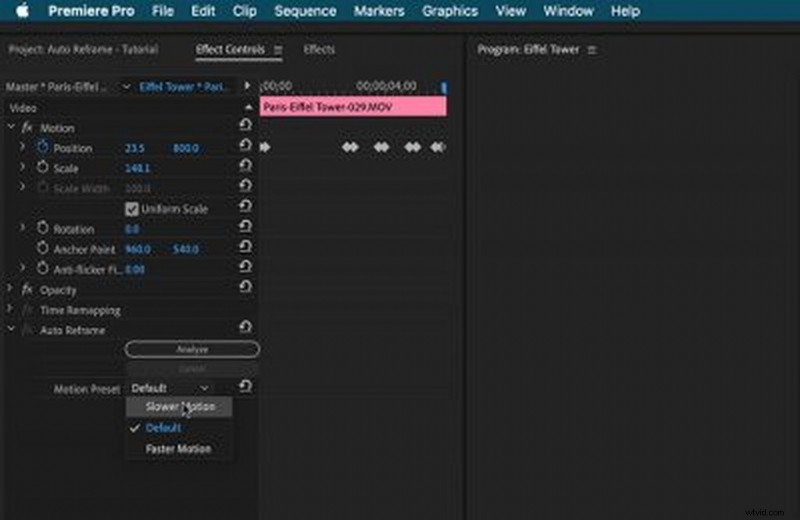Viewport: 800px width, 520px height.
Task: Switch to the Effects tab
Action: 319,49
